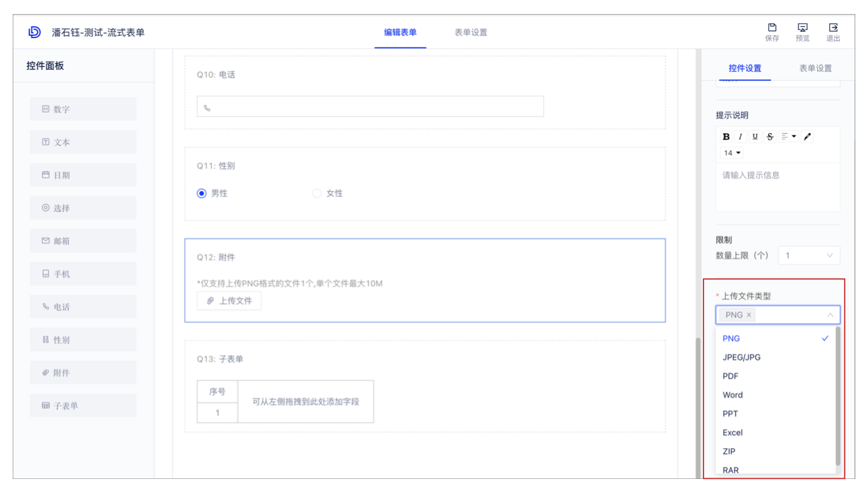Select the 男性 radio button
The width and height of the screenshot is (868, 491).
pyautogui.click(x=201, y=193)
